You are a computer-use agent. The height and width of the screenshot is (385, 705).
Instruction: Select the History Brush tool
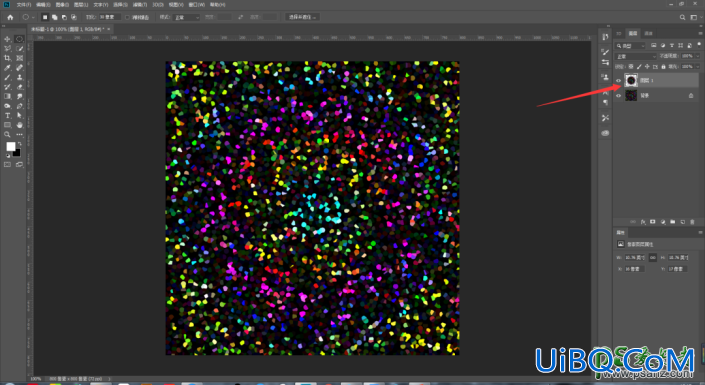7,87
